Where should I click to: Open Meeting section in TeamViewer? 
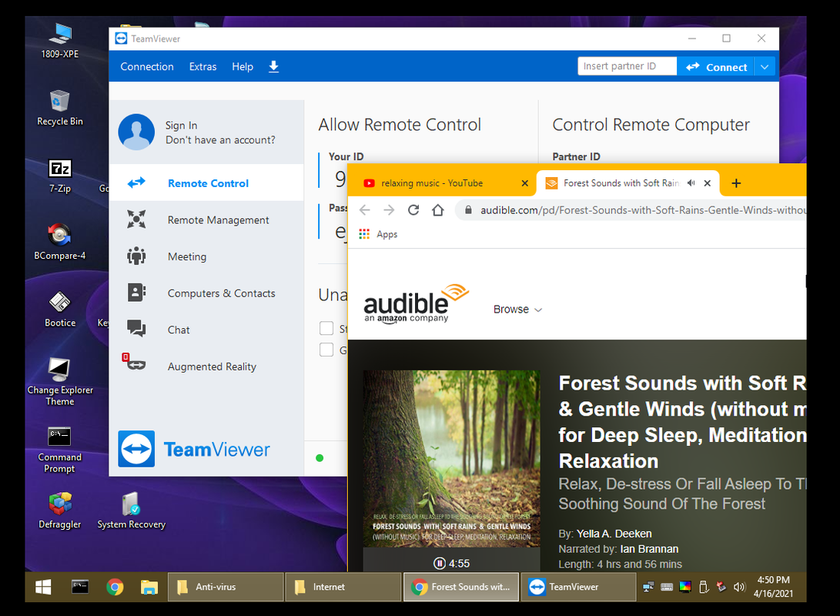click(x=206, y=256)
